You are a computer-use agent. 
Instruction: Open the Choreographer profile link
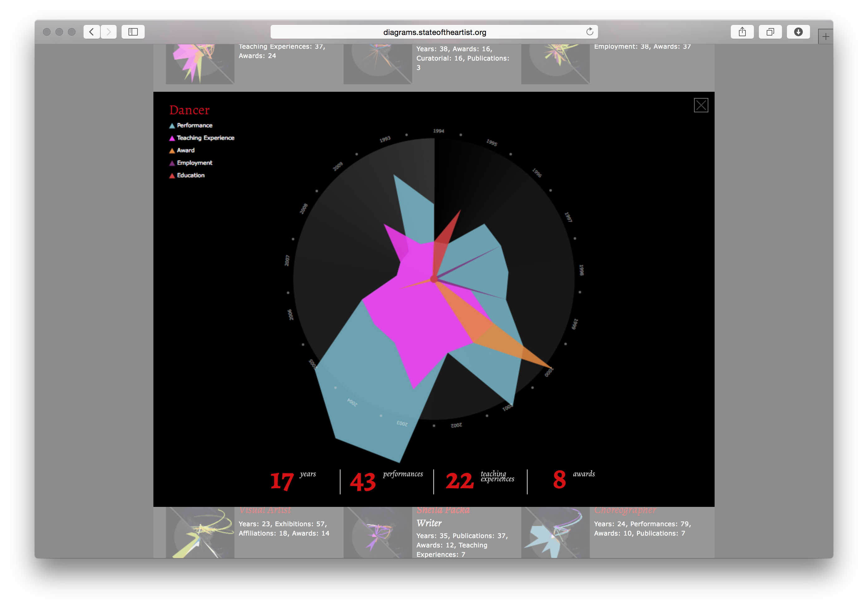tap(625, 510)
